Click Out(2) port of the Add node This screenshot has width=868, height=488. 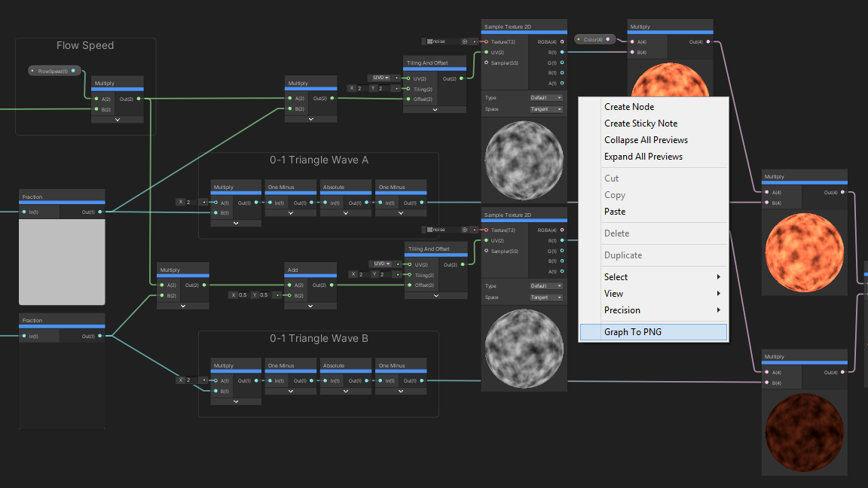click(x=332, y=285)
